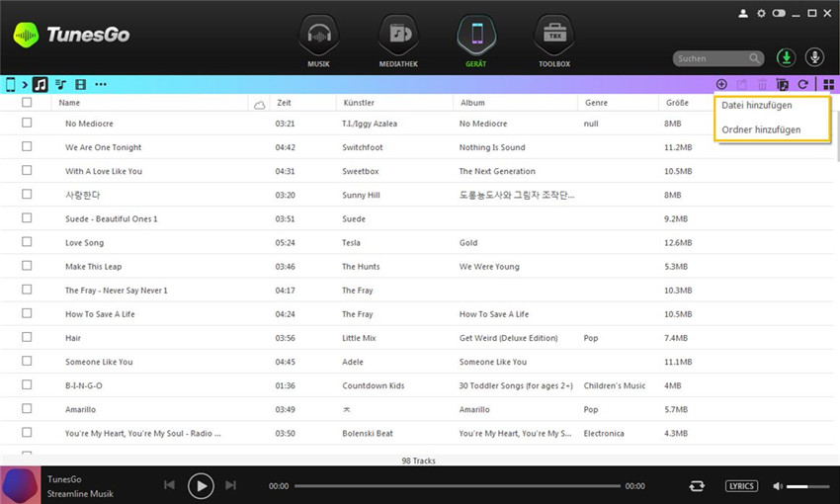Click the phone device icon in breadcrumb bar
Viewport: 840px width, 504px height.
pyautogui.click(x=10, y=85)
